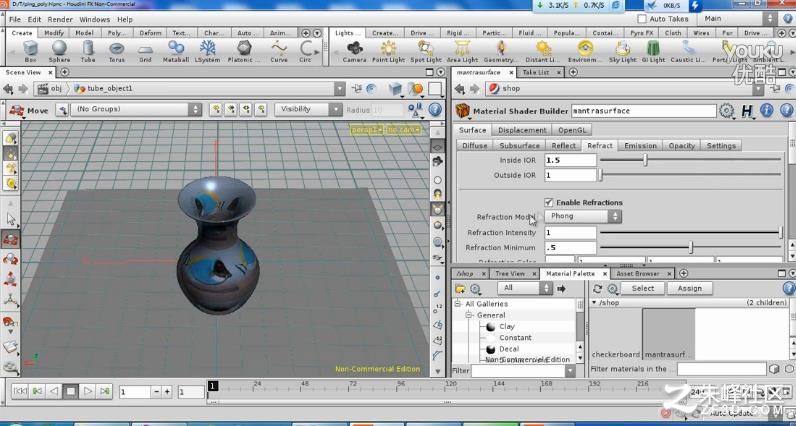
Task: Click the scene view help icon
Action: point(435,109)
